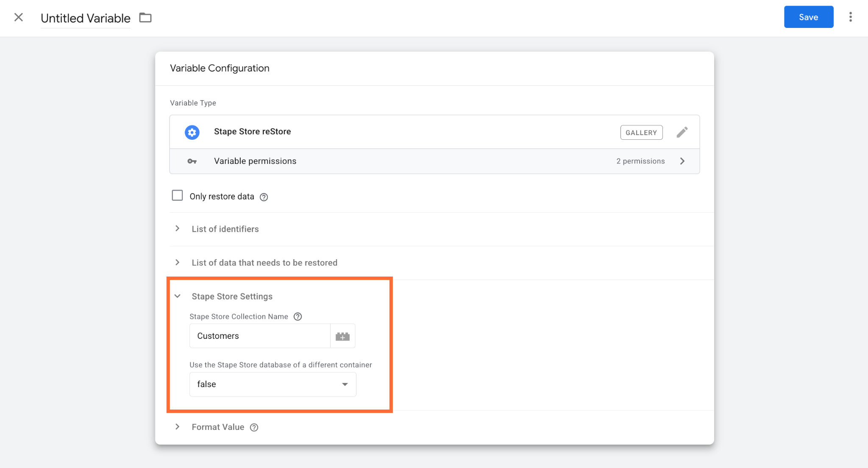Viewport: 868px width, 468px height.
Task: Click the insert variable brick icon
Action: click(342, 336)
